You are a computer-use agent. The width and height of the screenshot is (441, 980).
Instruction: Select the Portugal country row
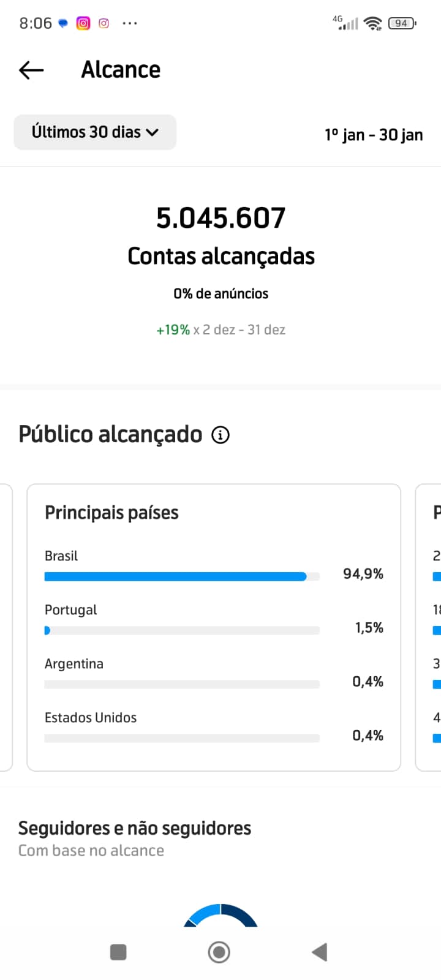coord(214,619)
